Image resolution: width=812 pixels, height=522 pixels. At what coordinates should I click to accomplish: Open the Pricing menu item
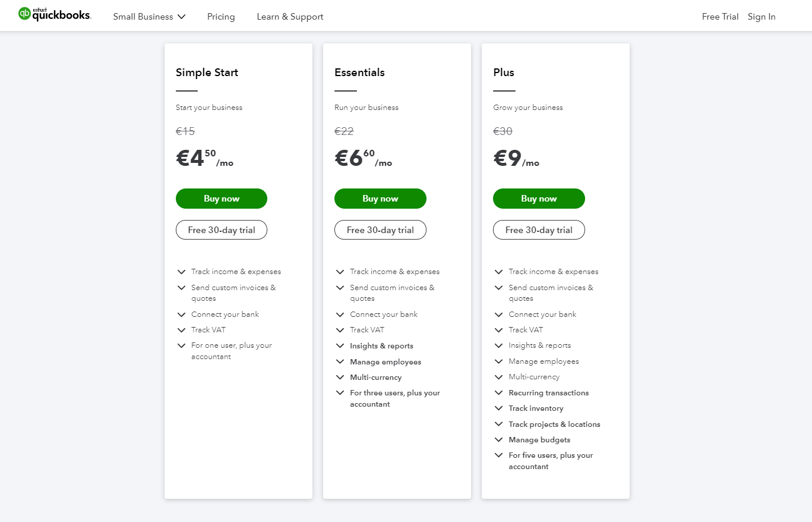(221, 17)
